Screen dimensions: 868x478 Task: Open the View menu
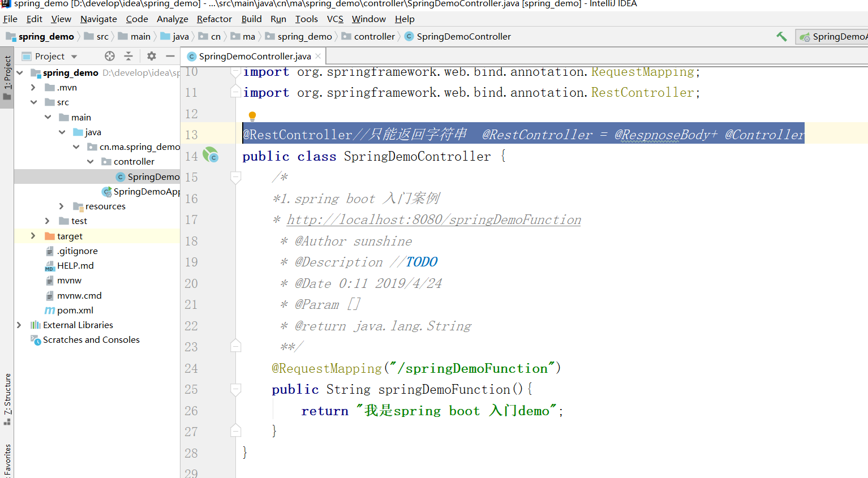(61, 19)
